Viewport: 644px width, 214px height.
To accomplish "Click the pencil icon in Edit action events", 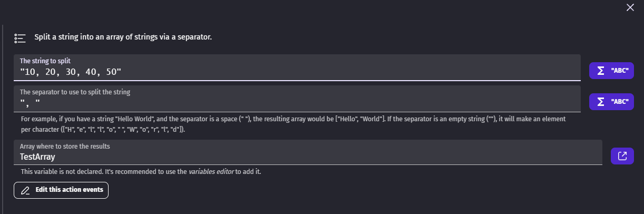I will pos(25,190).
